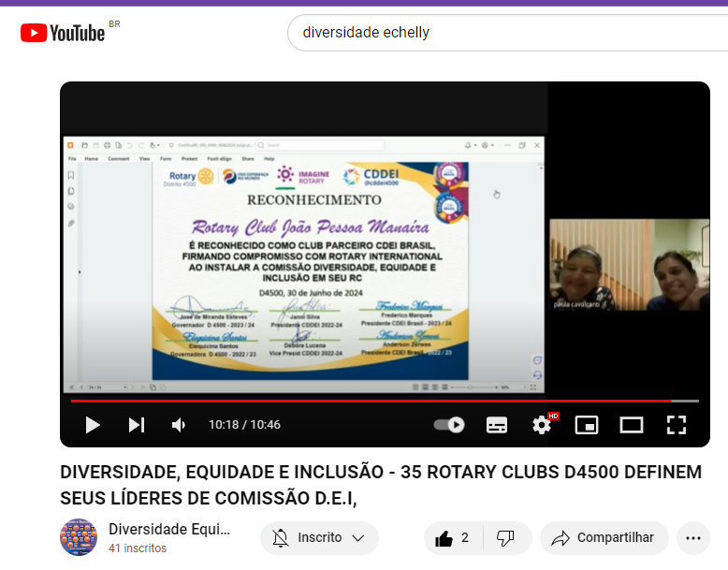
Task: Open the Diversidade Equi... channel avatar
Action: coord(79,537)
